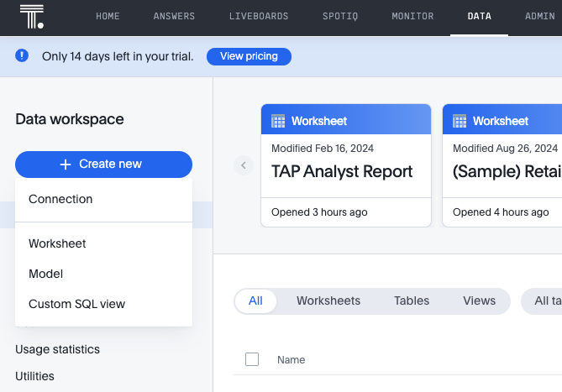Switch to the Tables filter tab
Viewport: 562px width, 392px height.
click(412, 301)
